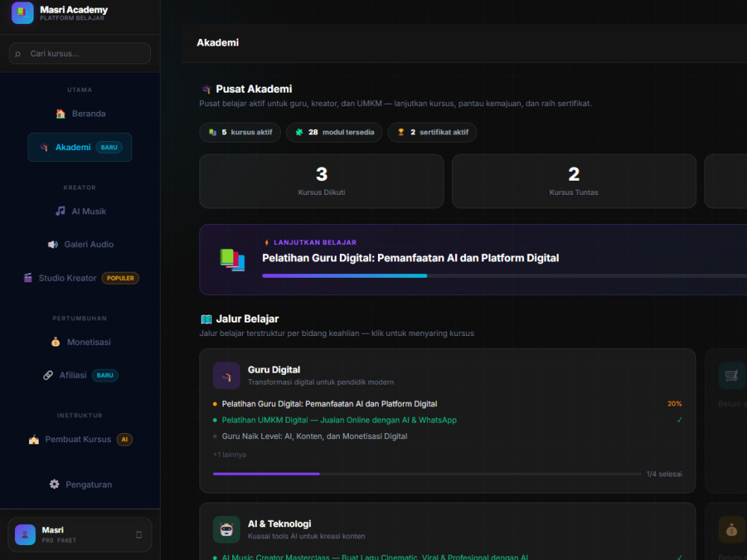Click the books icon in Lanjutkan Belajar card
Viewport: 747px width, 560px height.
[x=232, y=260]
